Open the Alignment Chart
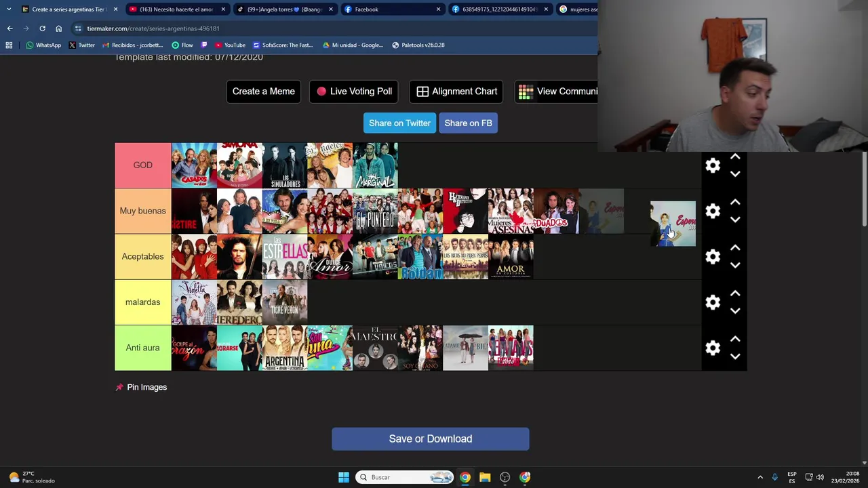The height and width of the screenshot is (488, 868). (456, 91)
